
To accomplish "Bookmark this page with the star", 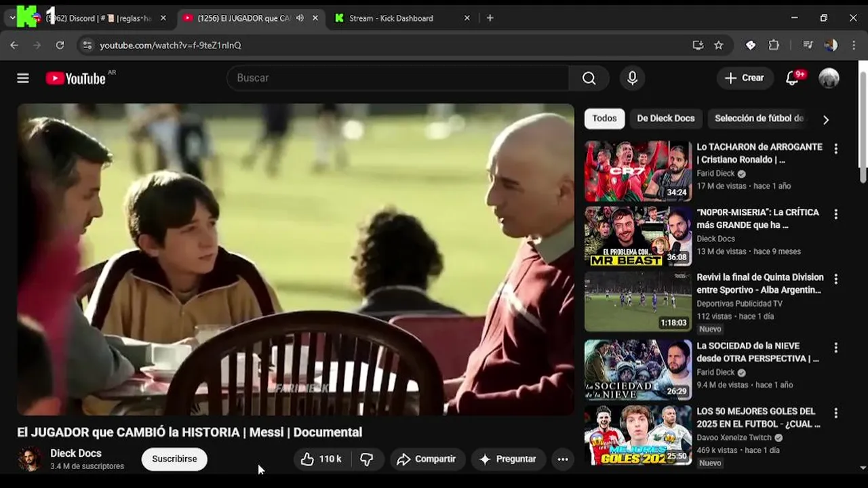I will click(x=719, y=45).
